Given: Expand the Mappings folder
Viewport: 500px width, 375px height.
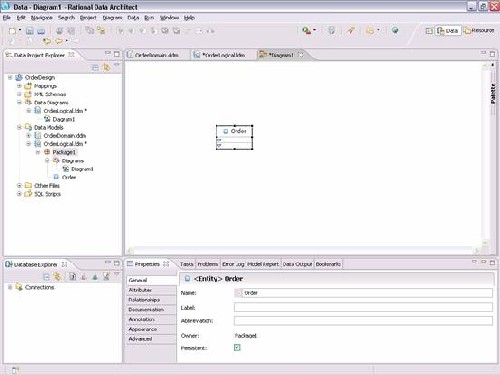Looking at the screenshot, I should 19,86.
